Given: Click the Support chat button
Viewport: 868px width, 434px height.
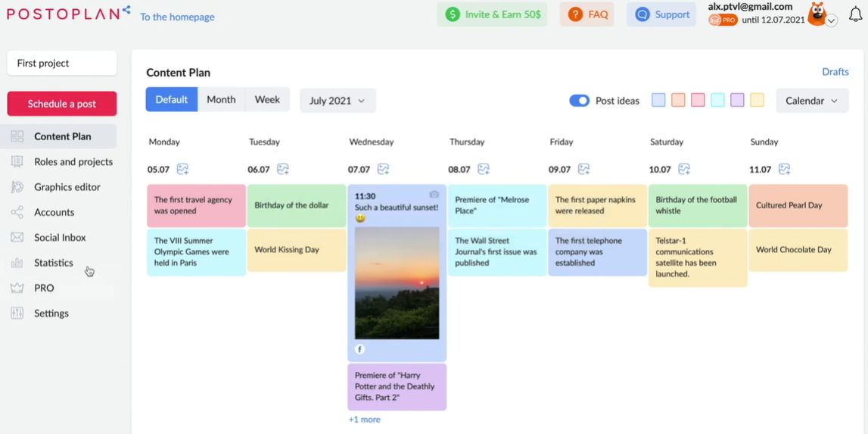Looking at the screenshot, I should [x=661, y=14].
